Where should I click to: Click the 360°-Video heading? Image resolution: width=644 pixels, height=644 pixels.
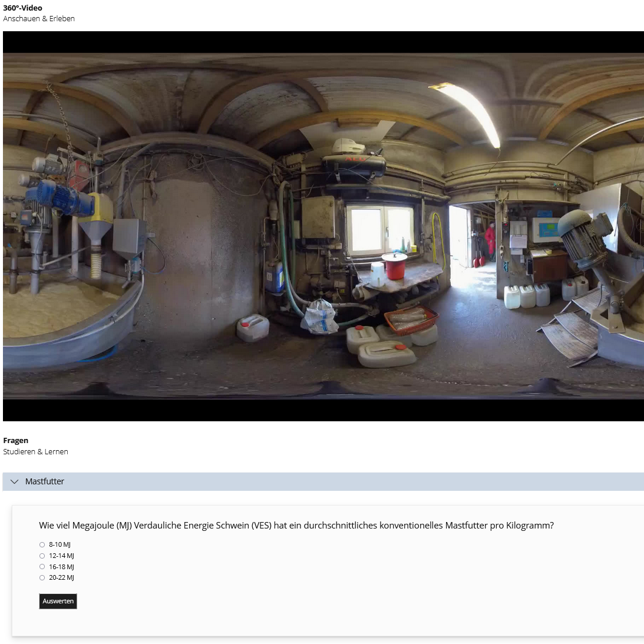tap(23, 8)
